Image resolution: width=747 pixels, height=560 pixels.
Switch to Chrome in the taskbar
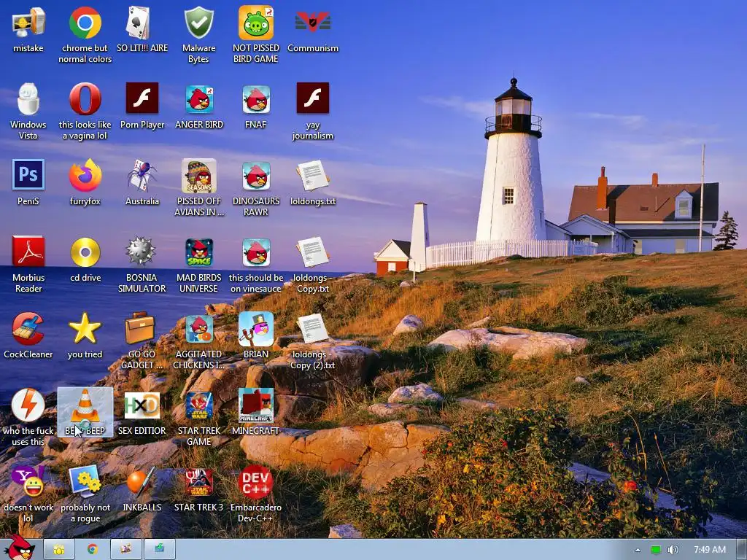(x=93, y=550)
